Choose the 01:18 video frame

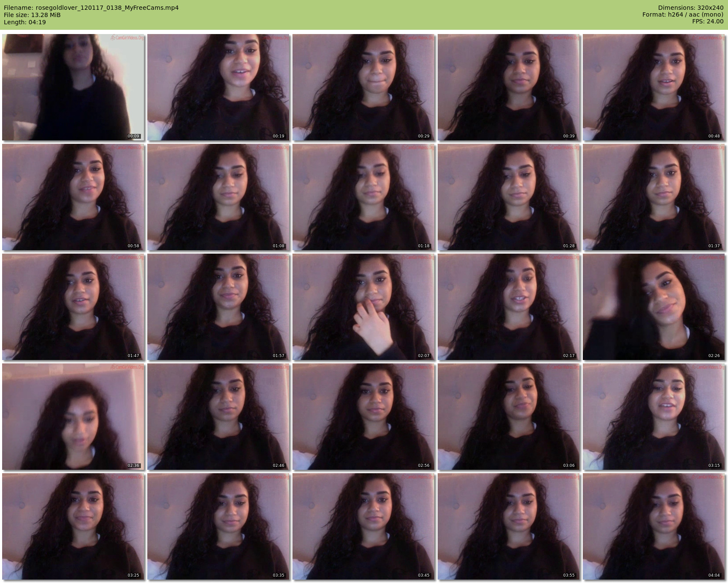364,197
